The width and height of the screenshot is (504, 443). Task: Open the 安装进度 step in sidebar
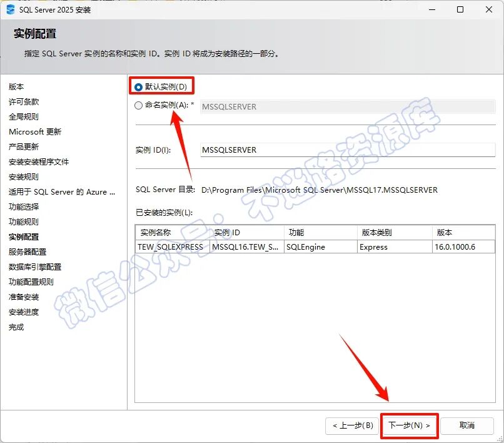24,312
